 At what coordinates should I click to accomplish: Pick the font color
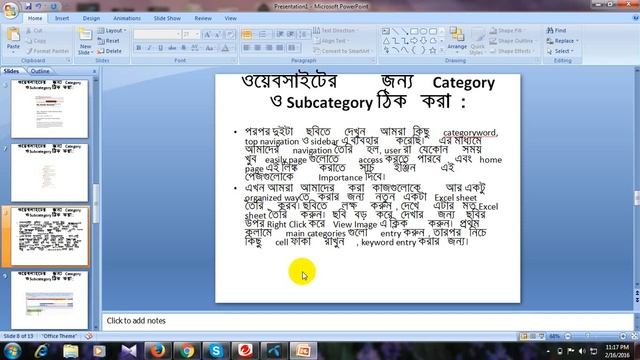(225, 48)
